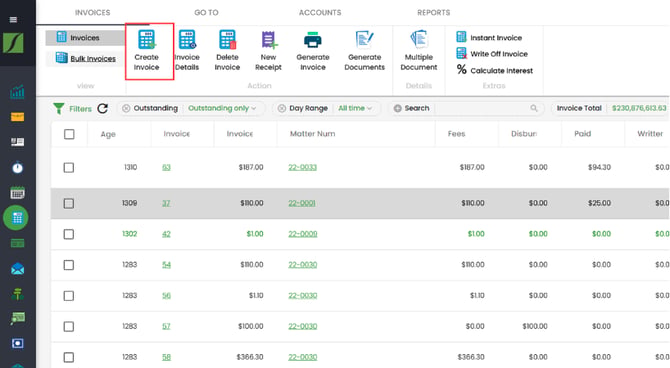The height and width of the screenshot is (368, 670).
Task: Open invoice number 42 link
Action: pos(166,234)
